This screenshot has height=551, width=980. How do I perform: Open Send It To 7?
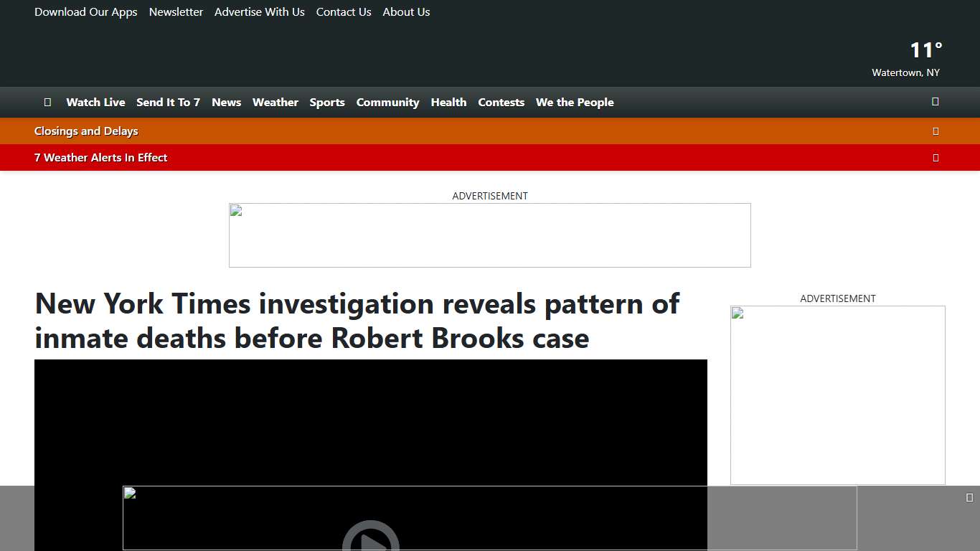[x=168, y=102]
